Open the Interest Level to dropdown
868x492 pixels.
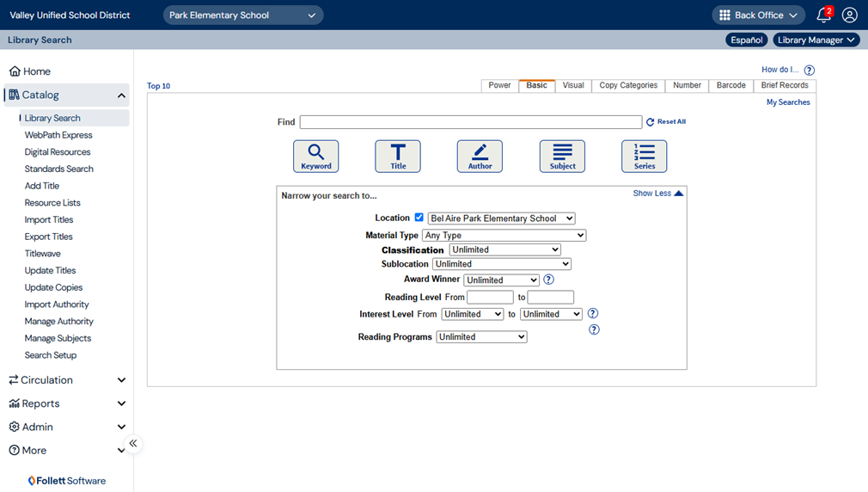(551, 314)
